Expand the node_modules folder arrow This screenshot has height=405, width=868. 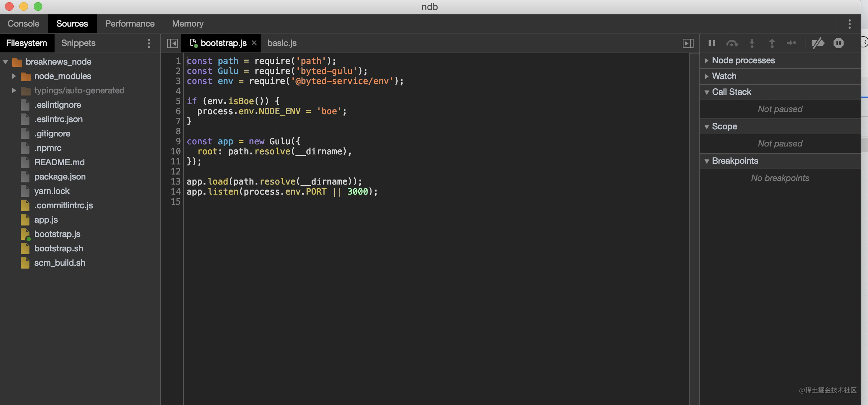14,76
